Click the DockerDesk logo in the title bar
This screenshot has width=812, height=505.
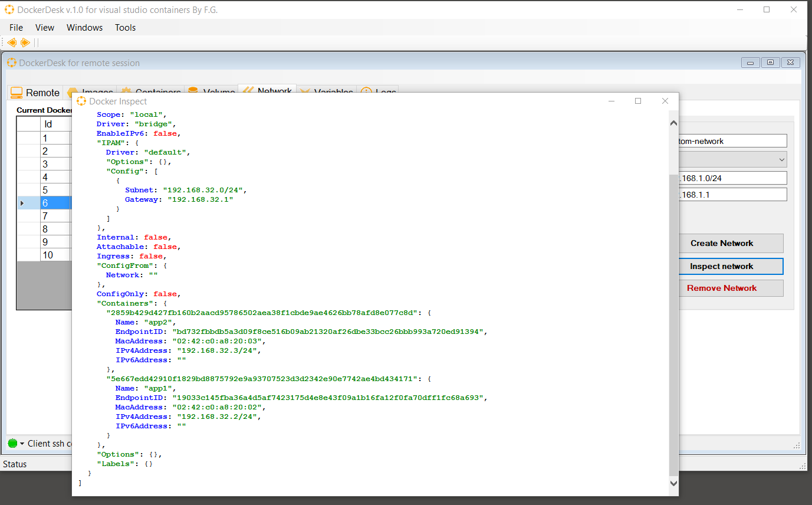pos(9,9)
